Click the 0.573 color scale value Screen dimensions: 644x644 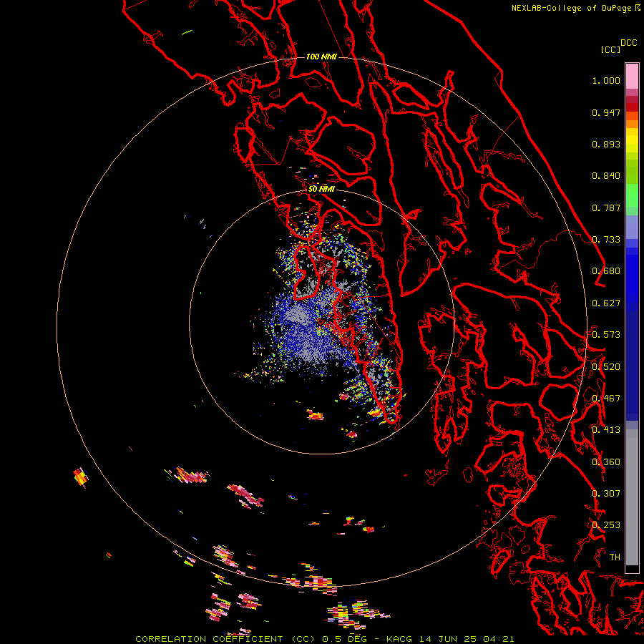[x=606, y=335]
